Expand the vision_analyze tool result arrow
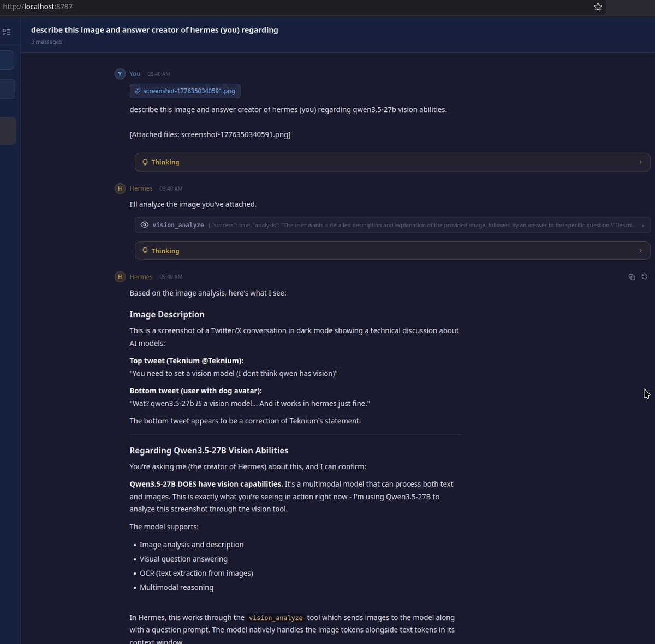 tap(643, 226)
